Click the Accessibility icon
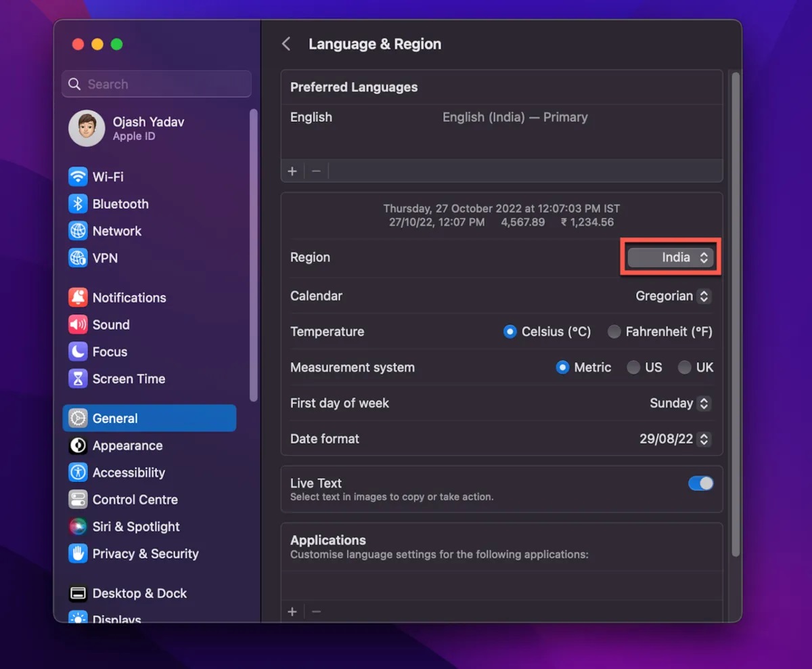 pyautogui.click(x=78, y=473)
